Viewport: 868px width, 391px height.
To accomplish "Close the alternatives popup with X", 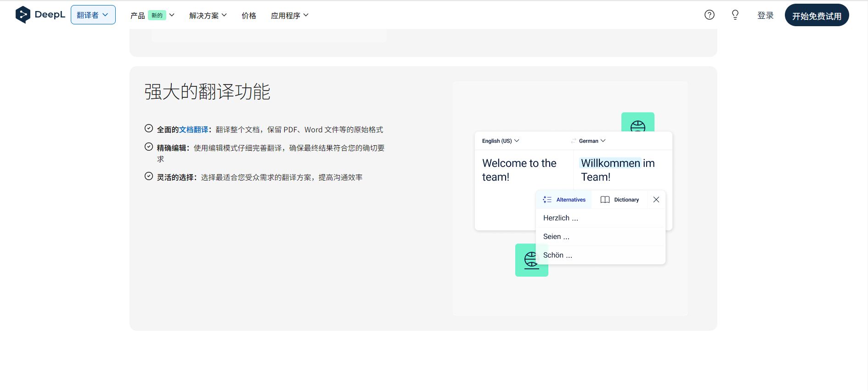I will point(656,199).
